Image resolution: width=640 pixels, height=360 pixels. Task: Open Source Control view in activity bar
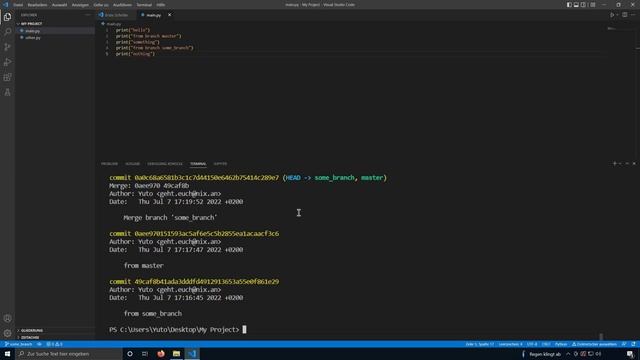[x=7, y=47]
